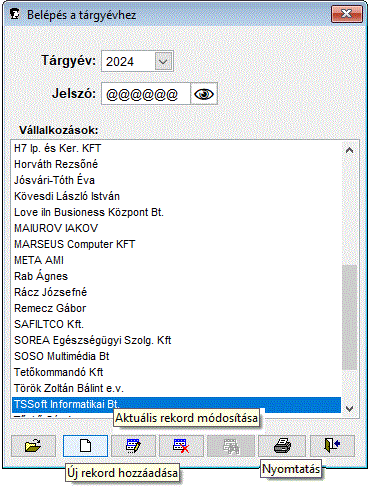Click the list scroll down arrow
The image size is (370, 488).
click(349, 408)
